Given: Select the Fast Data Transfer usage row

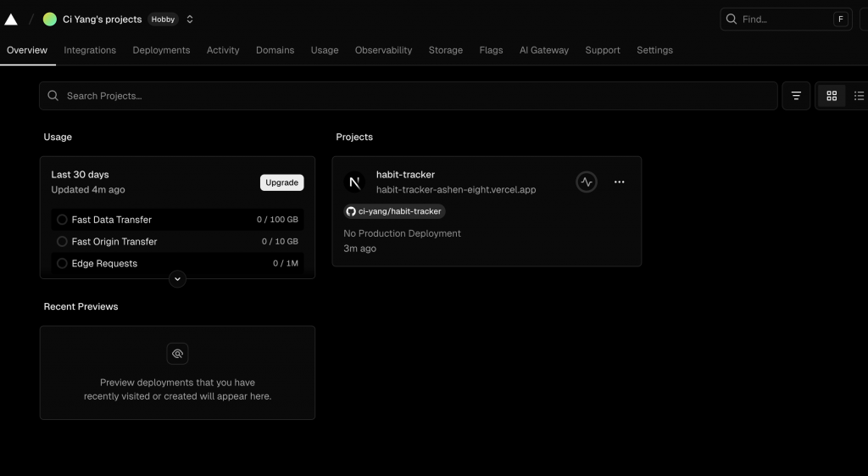Looking at the screenshot, I should click(x=177, y=220).
